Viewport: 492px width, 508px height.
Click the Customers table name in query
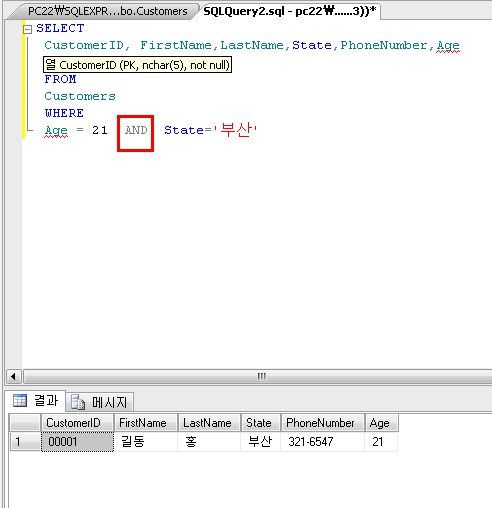coord(80,96)
